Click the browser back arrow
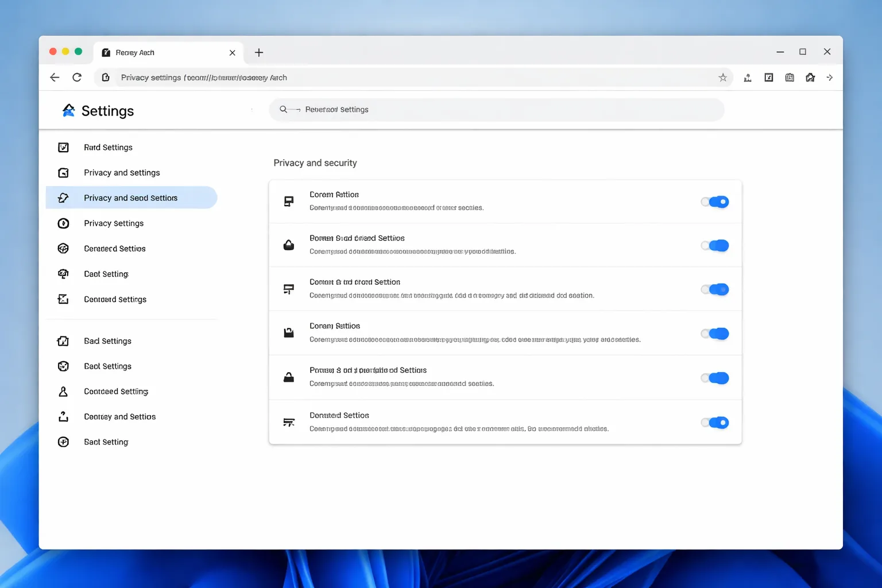Image resolution: width=882 pixels, height=588 pixels. (x=55, y=78)
